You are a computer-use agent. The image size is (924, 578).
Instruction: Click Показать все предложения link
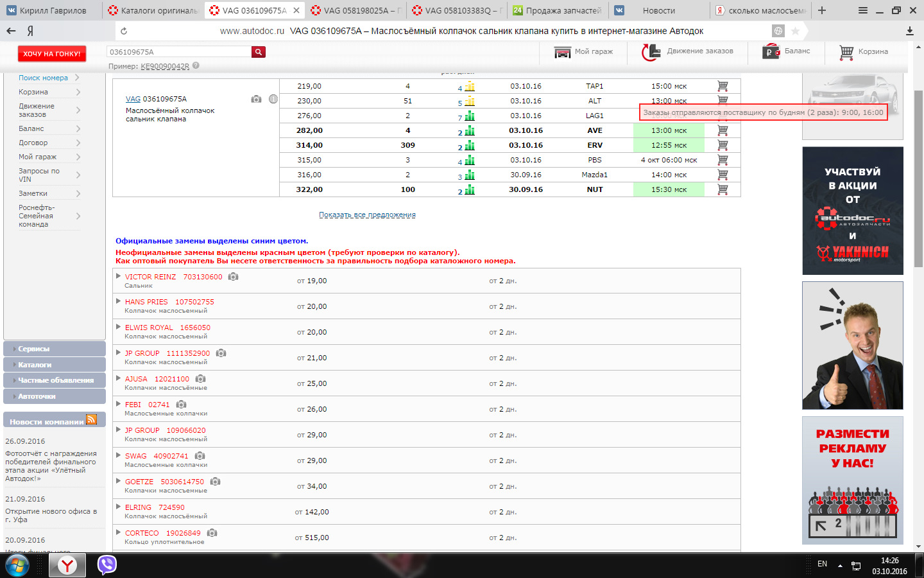click(367, 215)
